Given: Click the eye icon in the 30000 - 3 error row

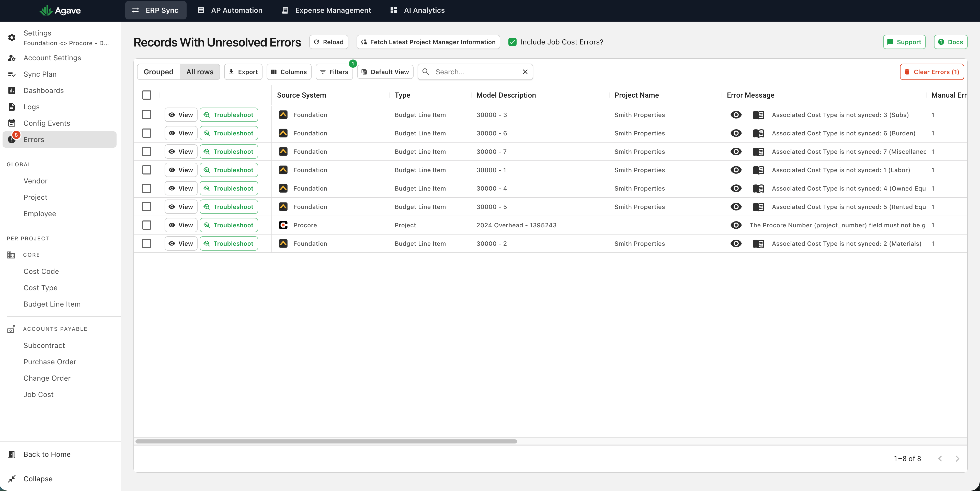Looking at the screenshot, I should pos(736,114).
